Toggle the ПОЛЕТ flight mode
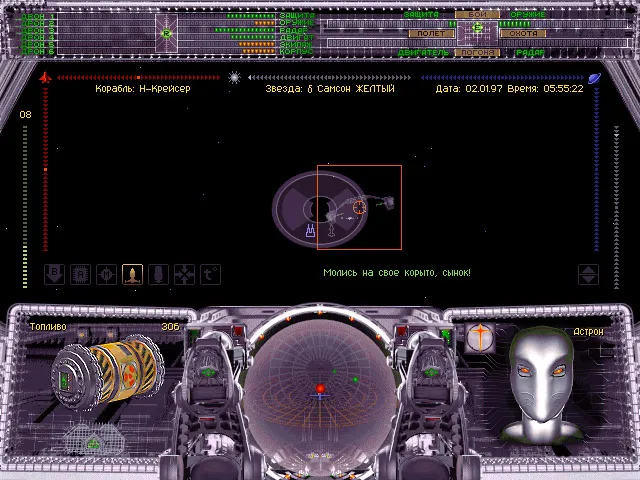This screenshot has width=640, height=480. coord(431,33)
